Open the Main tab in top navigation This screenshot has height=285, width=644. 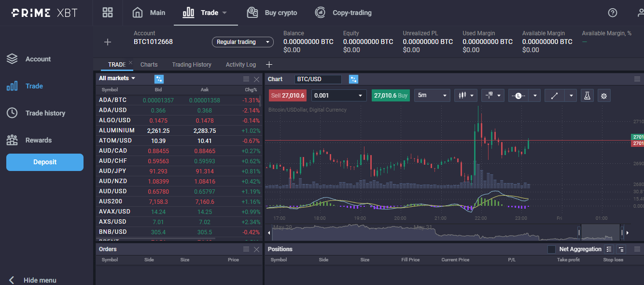click(149, 13)
